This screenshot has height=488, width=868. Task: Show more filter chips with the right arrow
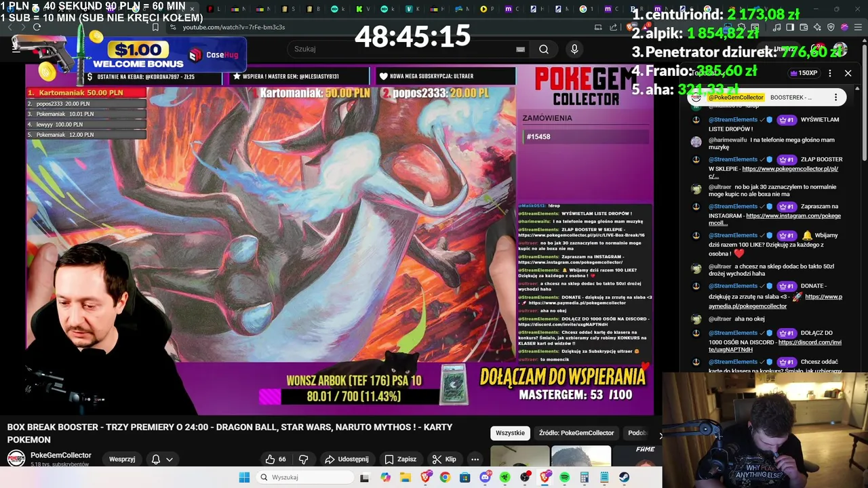pos(660,434)
